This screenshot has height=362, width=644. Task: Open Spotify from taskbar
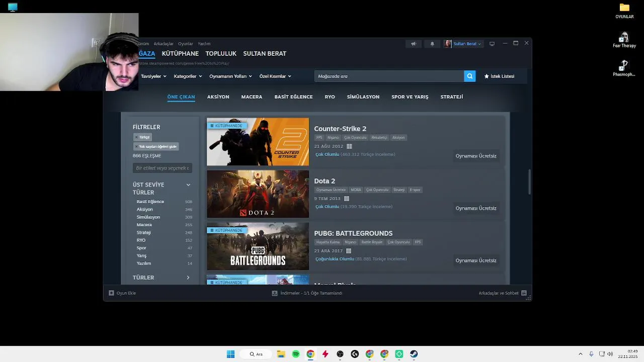pyautogui.click(x=296, y=354)
